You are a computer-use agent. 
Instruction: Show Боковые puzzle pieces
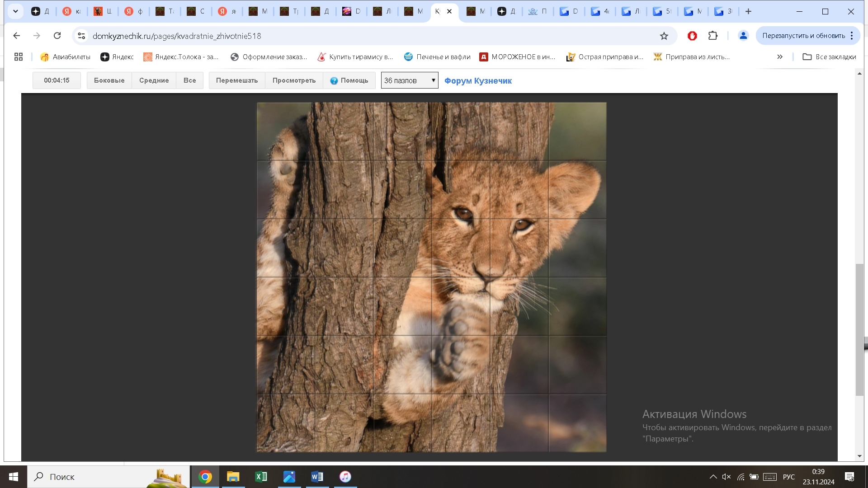[x=109, y=80]
